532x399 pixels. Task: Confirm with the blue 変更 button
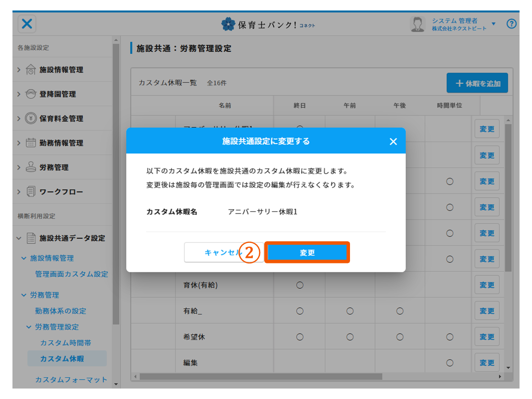coord(307,253)
